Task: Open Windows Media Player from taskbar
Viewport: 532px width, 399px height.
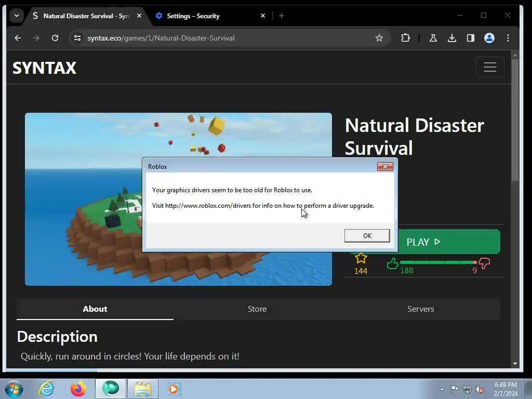Action: [x=175, y=389]
